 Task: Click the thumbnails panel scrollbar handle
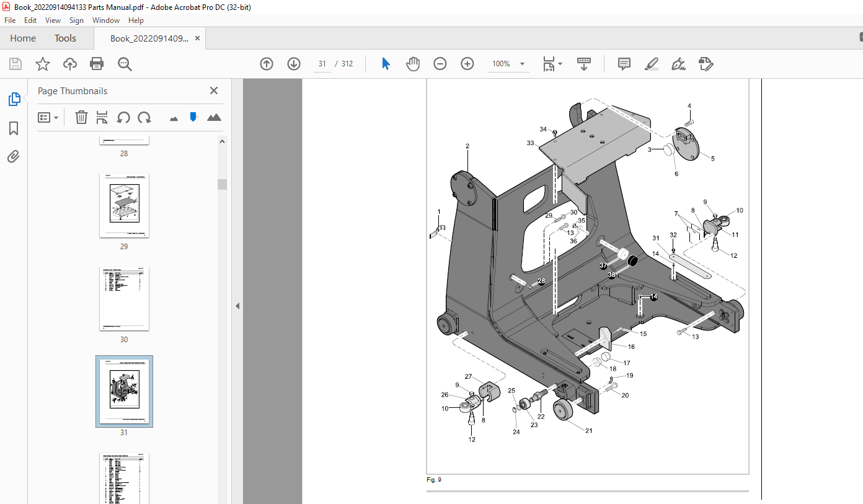coord(222,184)
